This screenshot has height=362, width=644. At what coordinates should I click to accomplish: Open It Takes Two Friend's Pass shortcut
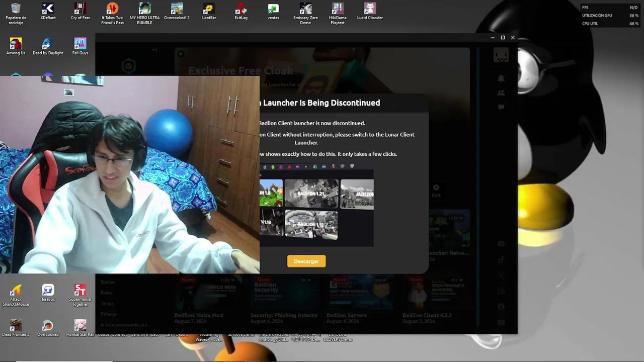[x=112, y=14]
